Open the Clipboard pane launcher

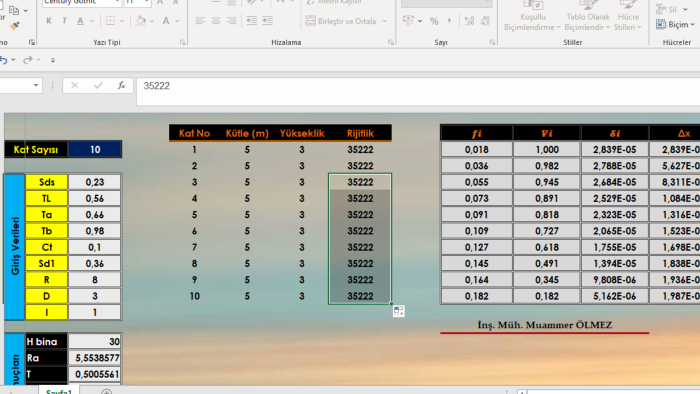[x=32, y=42]
